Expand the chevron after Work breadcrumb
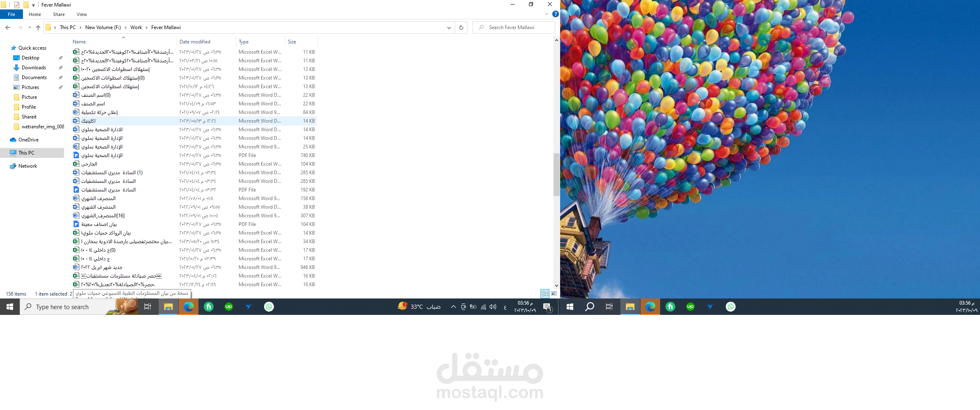This screenshot has height=410, width=980. tap(146, 27)
